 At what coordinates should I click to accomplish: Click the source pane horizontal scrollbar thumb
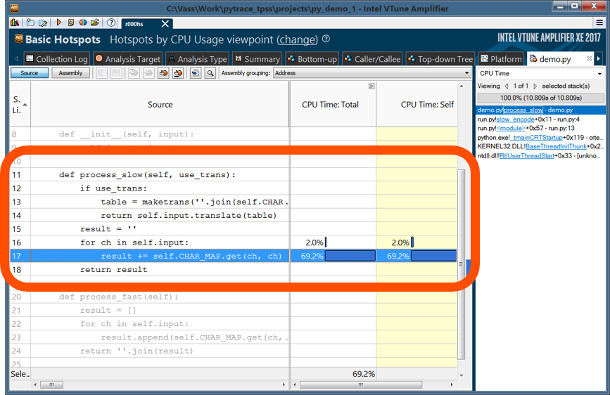[52, 385]
